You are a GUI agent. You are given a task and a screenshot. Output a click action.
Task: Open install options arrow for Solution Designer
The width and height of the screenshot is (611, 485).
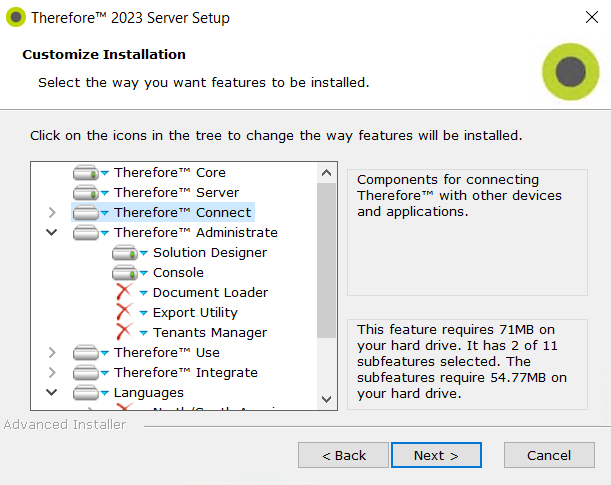click(x=143, y=253)
